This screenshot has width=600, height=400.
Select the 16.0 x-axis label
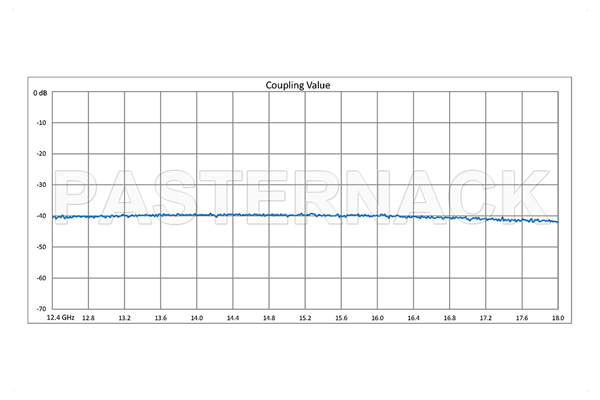coord(377,318)
